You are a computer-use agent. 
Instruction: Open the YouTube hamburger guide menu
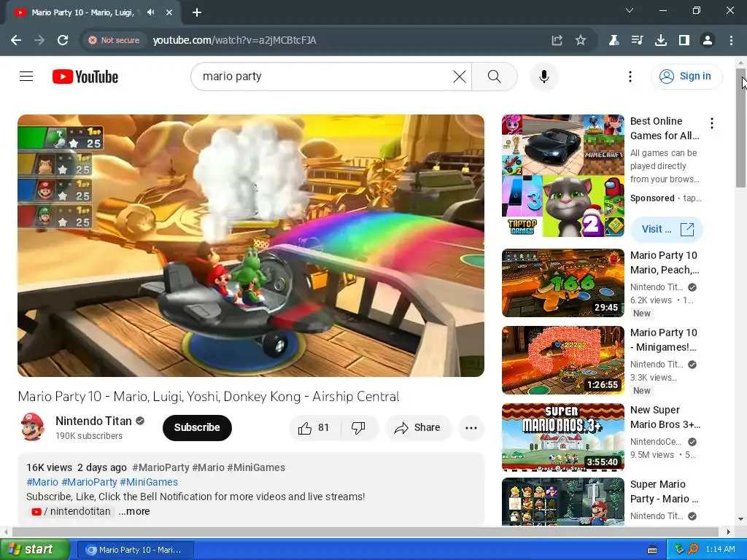pos(26,76)
